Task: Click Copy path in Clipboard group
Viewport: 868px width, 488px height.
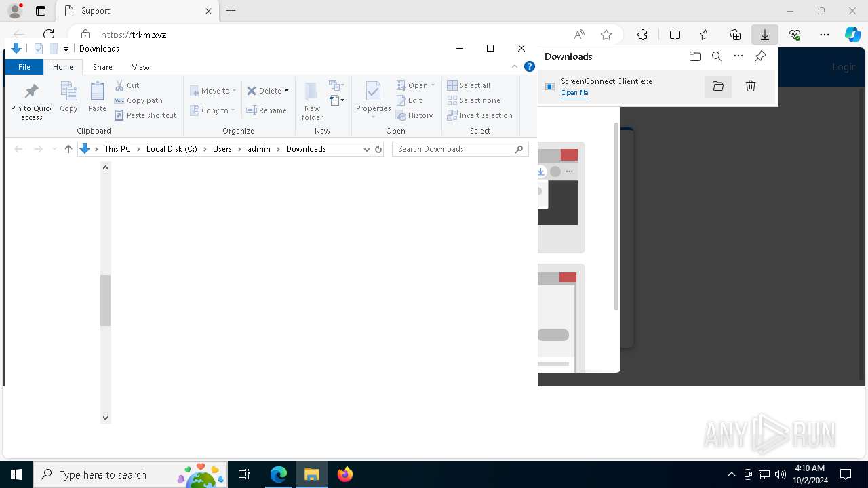Action: coord(138,100)
